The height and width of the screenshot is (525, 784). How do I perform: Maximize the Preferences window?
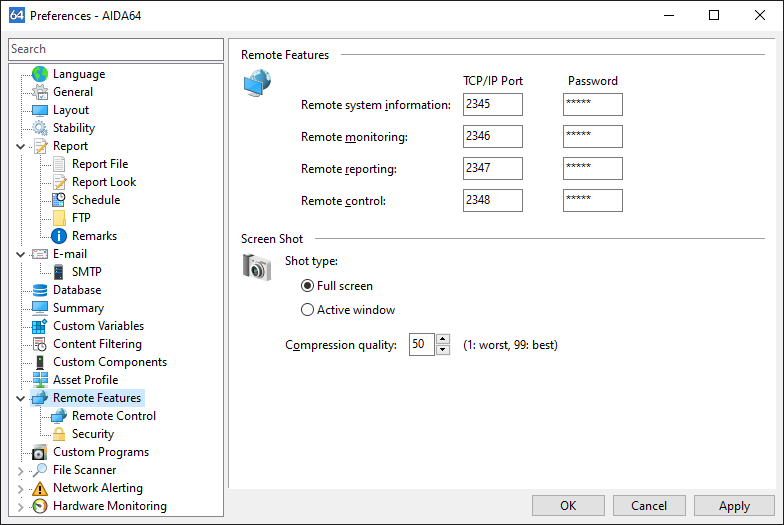[x=714, y=16]
